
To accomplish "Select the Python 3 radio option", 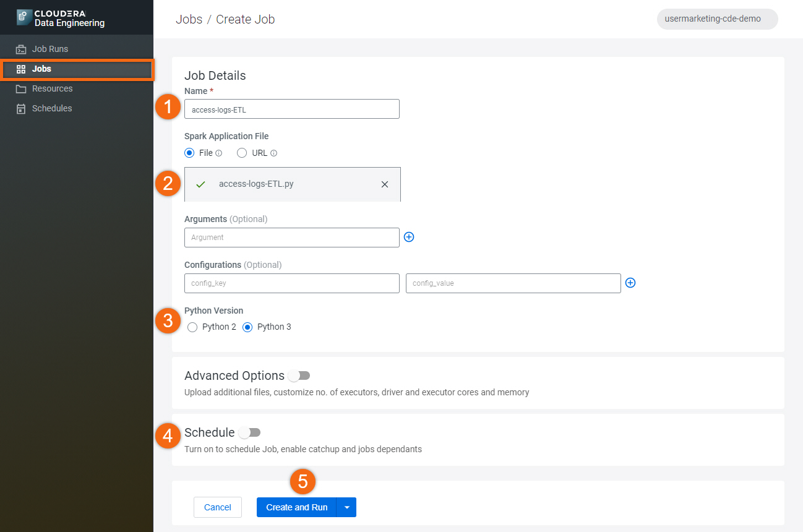I will tap(247, 327).
